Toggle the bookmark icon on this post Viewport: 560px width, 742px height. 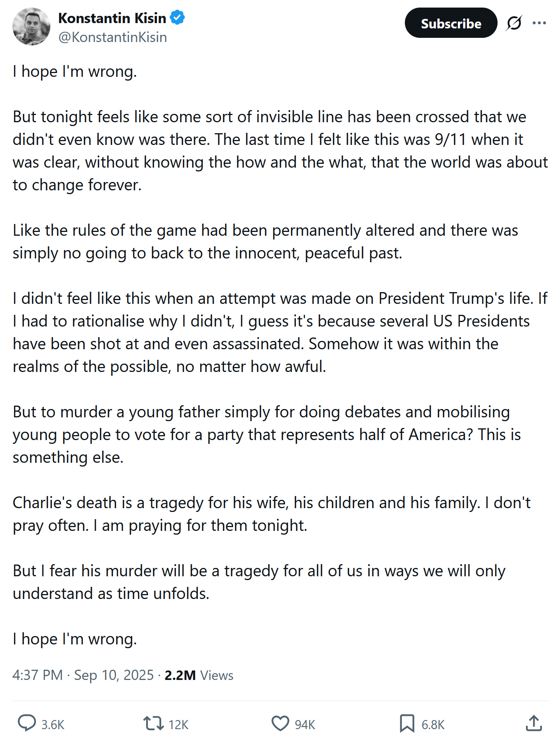[x=407, y=723]
